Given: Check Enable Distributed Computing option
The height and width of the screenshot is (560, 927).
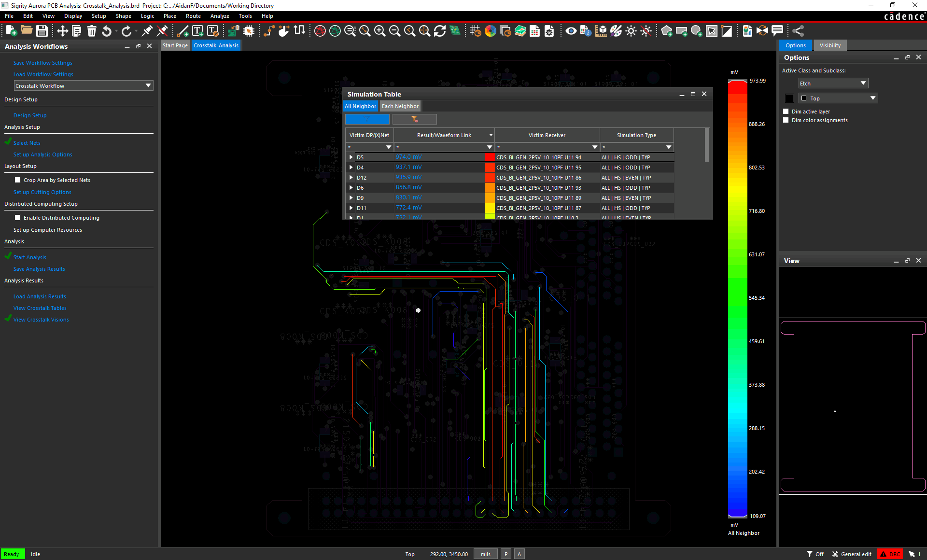Looking at the screenshot, I should click(x=18, y=218).
